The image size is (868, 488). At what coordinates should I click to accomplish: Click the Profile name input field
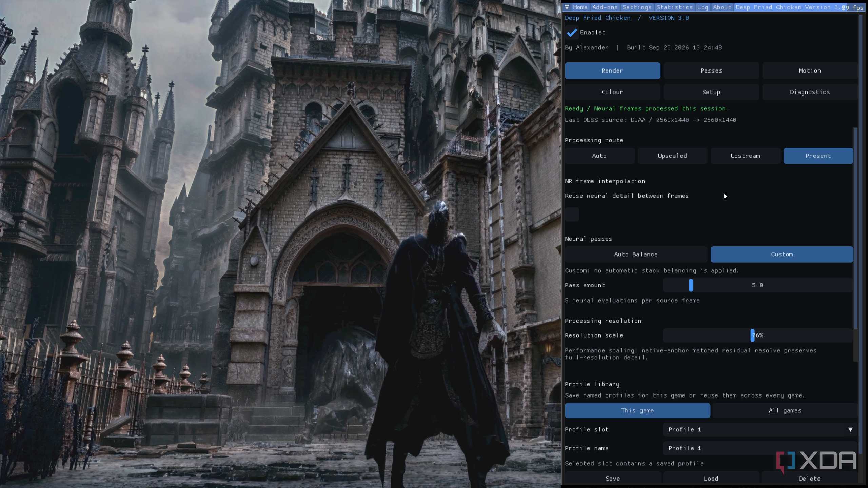click(x=760, y=448)
